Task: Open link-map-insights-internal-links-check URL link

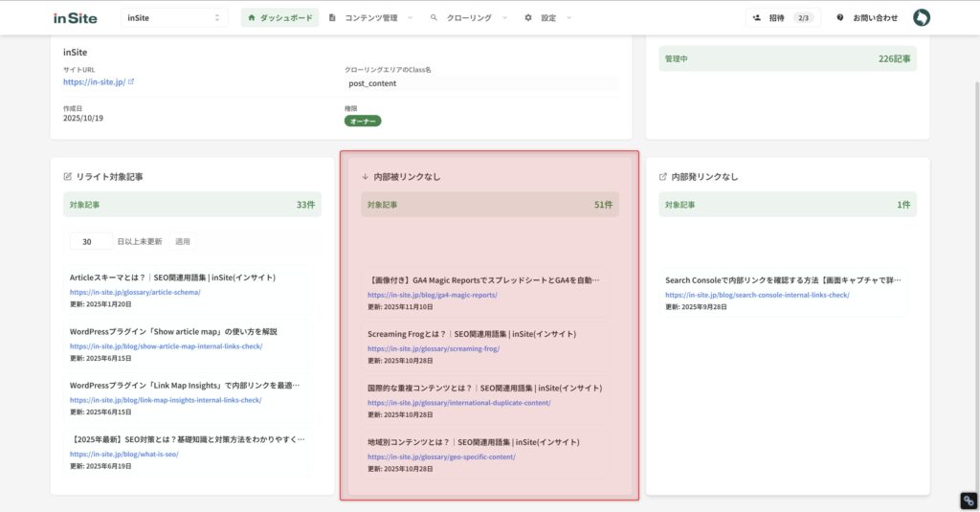Action: click(166, 399)
